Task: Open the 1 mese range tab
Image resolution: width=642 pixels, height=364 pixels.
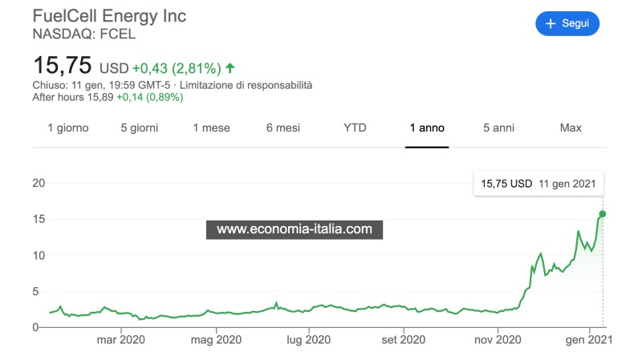Action: (x=211, y=128)
